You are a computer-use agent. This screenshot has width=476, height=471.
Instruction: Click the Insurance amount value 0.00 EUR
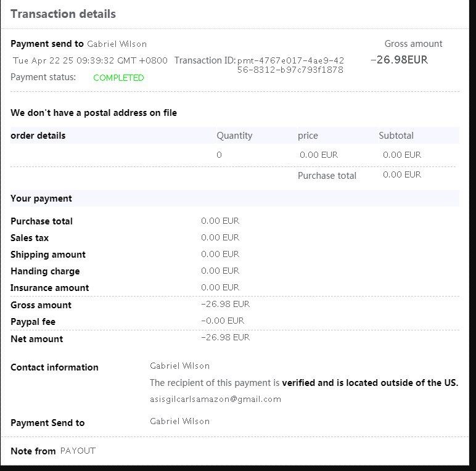pyautogui.click(x=220, y=287)
